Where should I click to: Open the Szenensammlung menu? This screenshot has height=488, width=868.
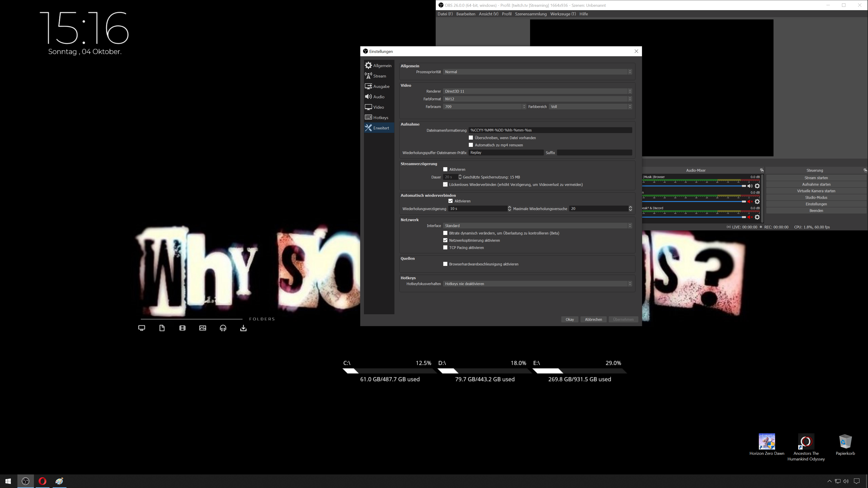click(x=530, y=14)
